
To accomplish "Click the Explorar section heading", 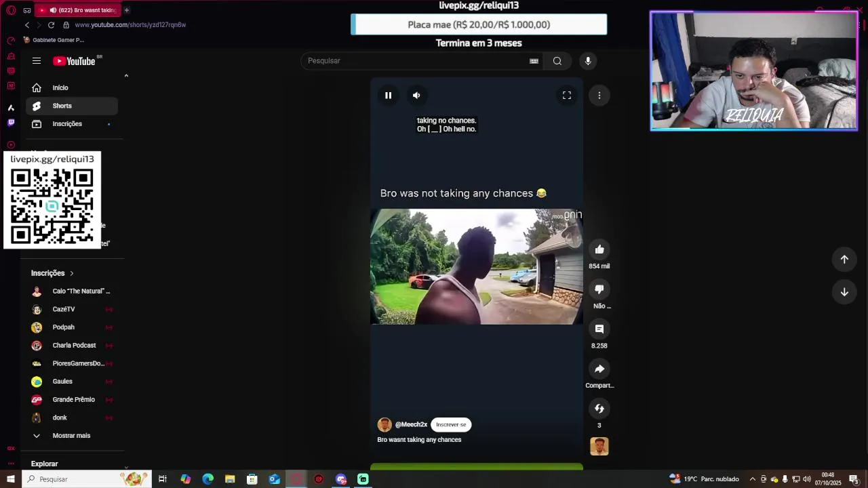I will [44, 464].
